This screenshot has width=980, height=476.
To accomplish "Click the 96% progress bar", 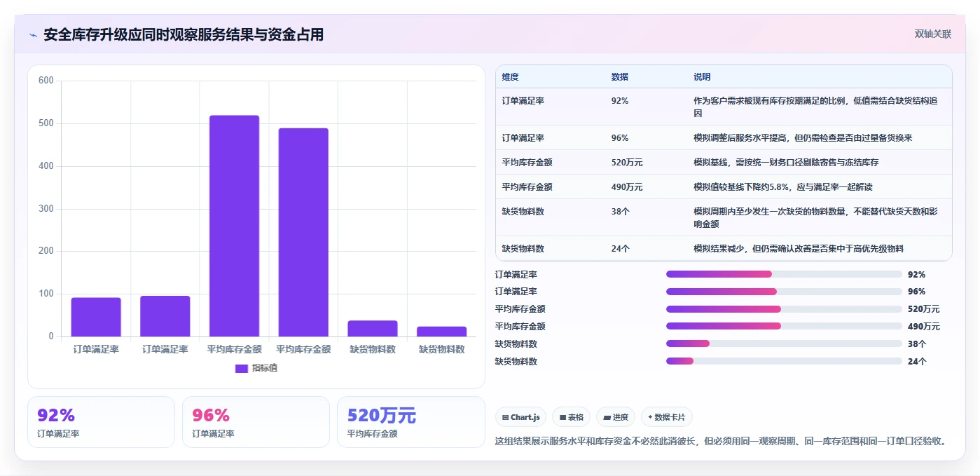I will pos(784,291).
